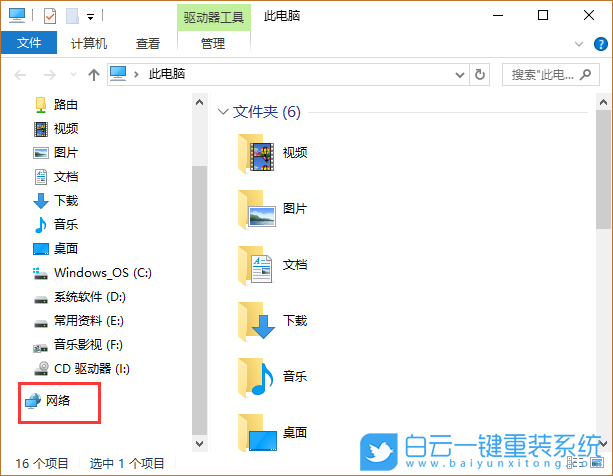The image size is (613, 476).
Task: Go forward with the right arrow
Action: click(x=50, y=75)
